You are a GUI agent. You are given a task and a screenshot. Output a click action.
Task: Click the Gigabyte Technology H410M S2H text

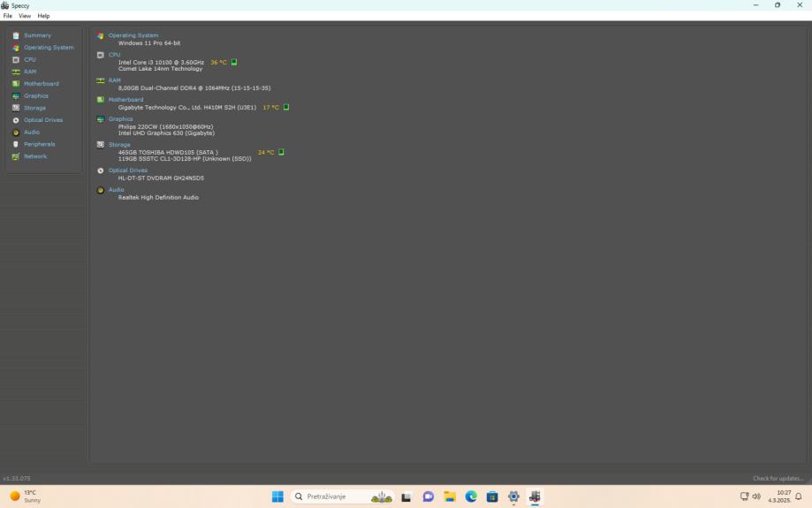pos(187,107)
